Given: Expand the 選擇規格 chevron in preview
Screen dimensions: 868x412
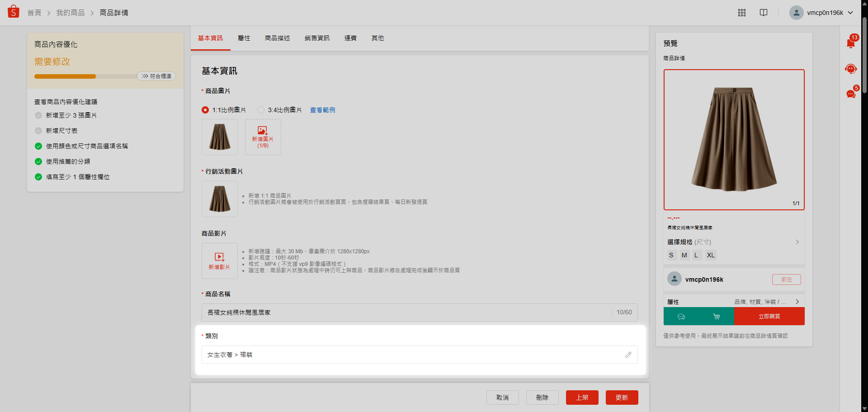Looking at the screenshot, I should click(797, 242).
